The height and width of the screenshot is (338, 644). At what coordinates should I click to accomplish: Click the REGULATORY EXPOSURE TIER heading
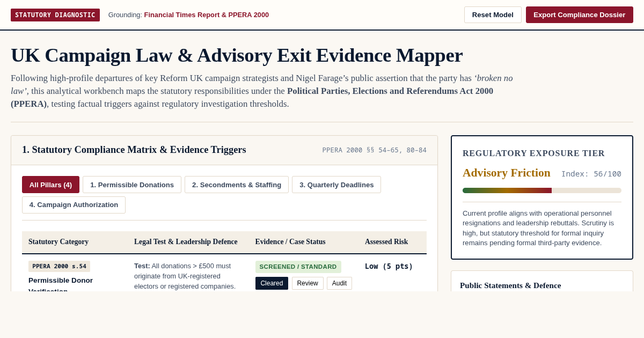click(x=533, y=153)
